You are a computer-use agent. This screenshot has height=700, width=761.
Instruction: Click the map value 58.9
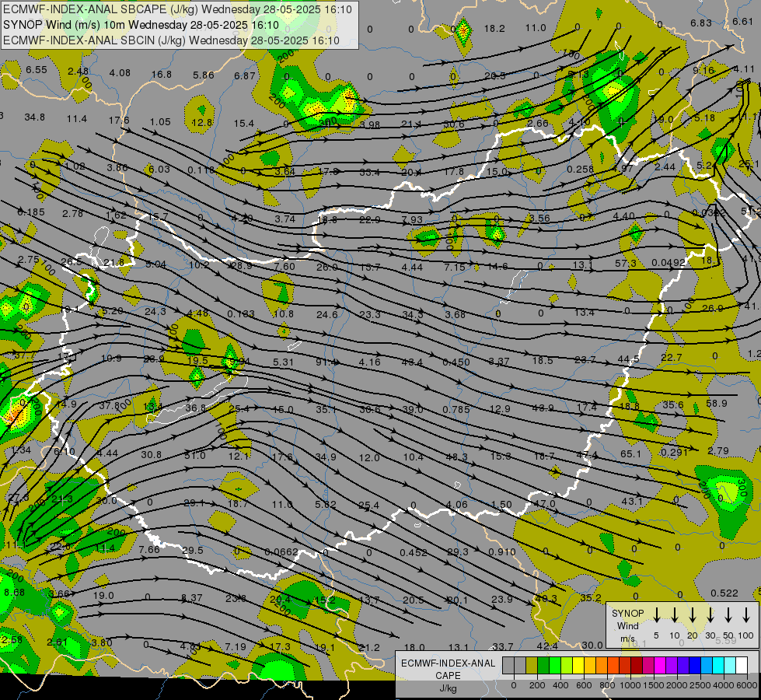(x=717, y=403)
